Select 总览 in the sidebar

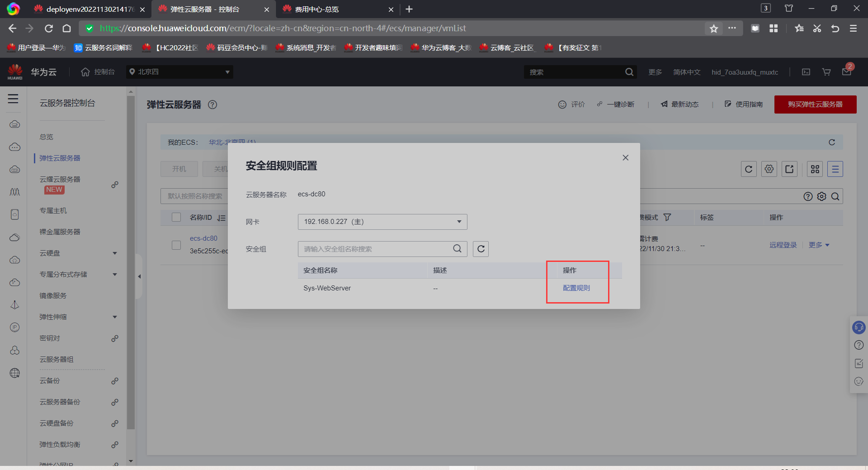click(46, 137)
